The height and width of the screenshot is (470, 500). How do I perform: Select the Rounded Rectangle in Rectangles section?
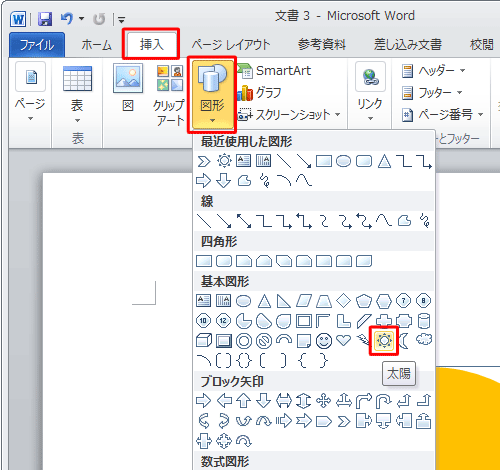click(x=224, y=261)
